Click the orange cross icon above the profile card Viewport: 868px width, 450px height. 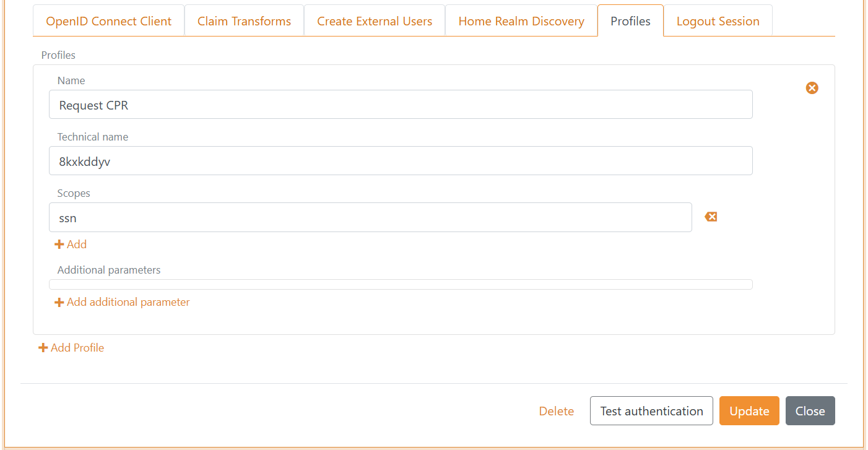(x=812, y=88)
